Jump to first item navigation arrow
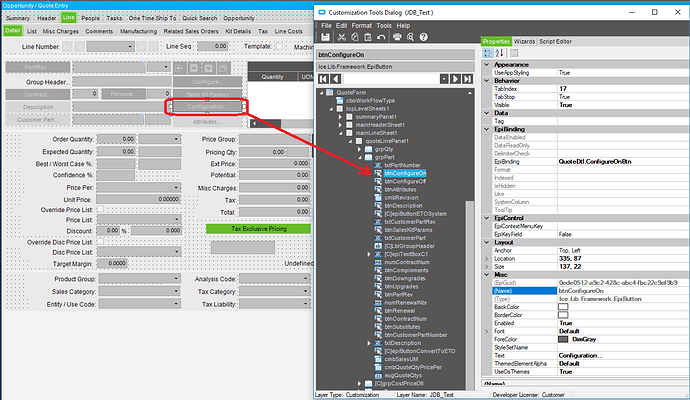The image size is (690, 400). pyautogui.click(x=323, y=79)
